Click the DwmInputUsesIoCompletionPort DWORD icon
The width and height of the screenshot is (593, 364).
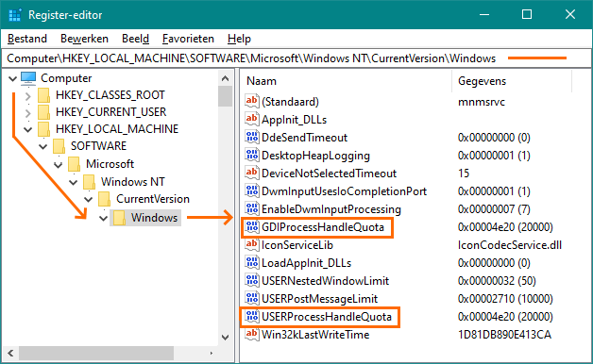[x=252, y=190]
